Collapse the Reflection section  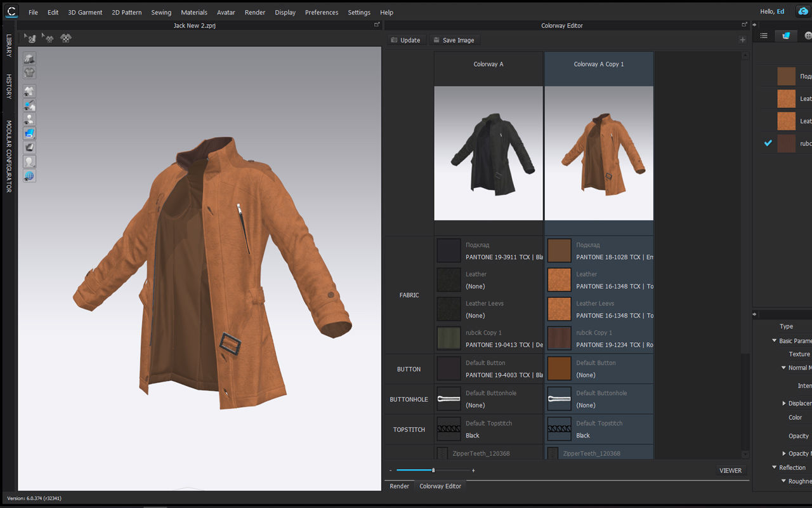coord(774,467)
